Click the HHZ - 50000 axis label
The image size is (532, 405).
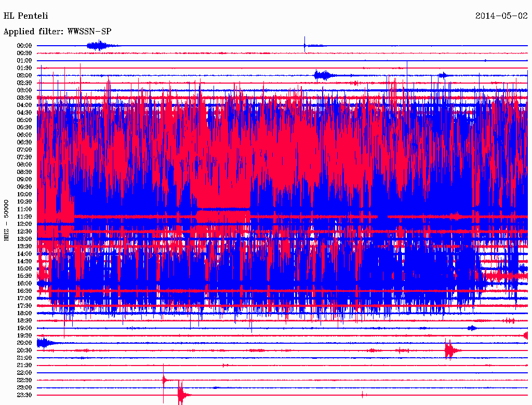click(x=6, y=221)
